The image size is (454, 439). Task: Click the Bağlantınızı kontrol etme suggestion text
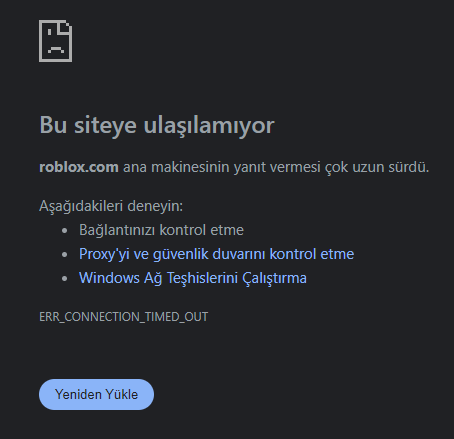click(x=161, y=230)
